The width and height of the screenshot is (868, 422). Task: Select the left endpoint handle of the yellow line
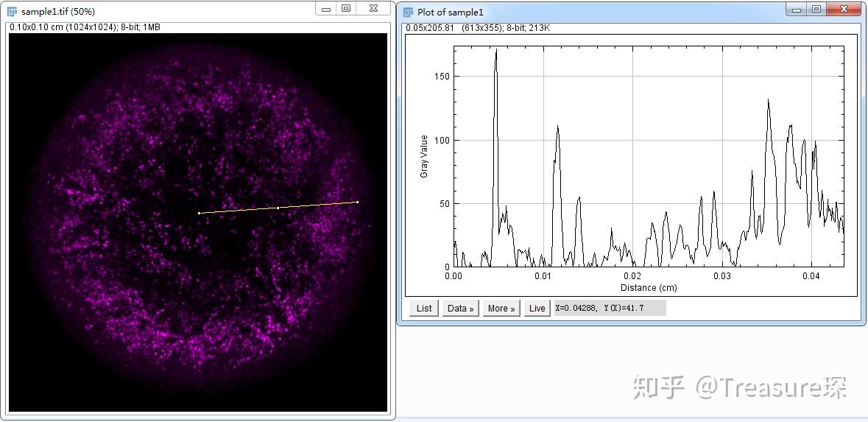pos(200,214)
